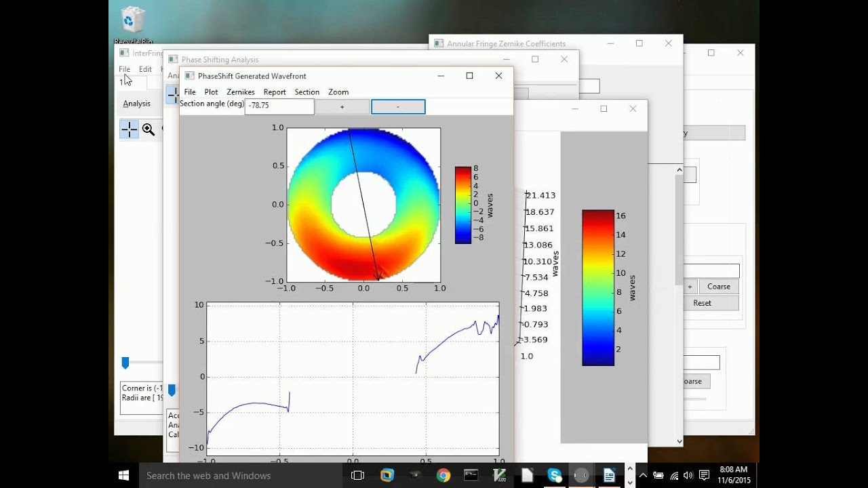
Task: Click the network Wi-Fi tray icon
Action: pyautogui.click(x=673, y=476)
